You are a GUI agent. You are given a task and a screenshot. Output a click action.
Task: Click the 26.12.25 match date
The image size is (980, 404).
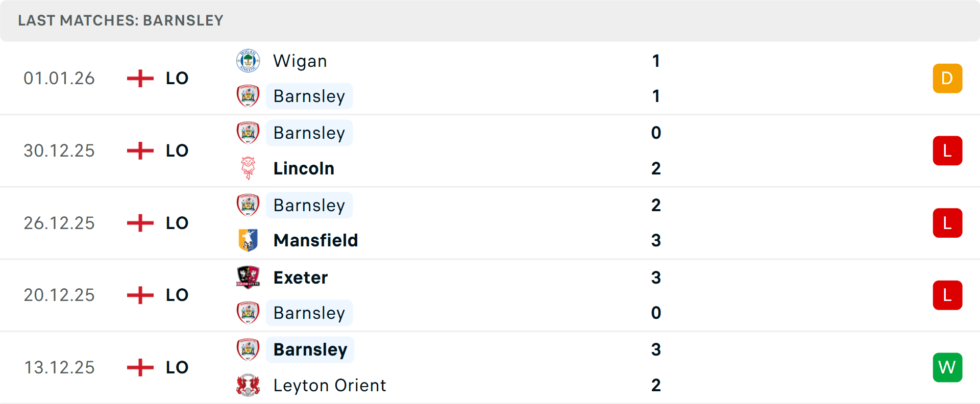(59, 223)
